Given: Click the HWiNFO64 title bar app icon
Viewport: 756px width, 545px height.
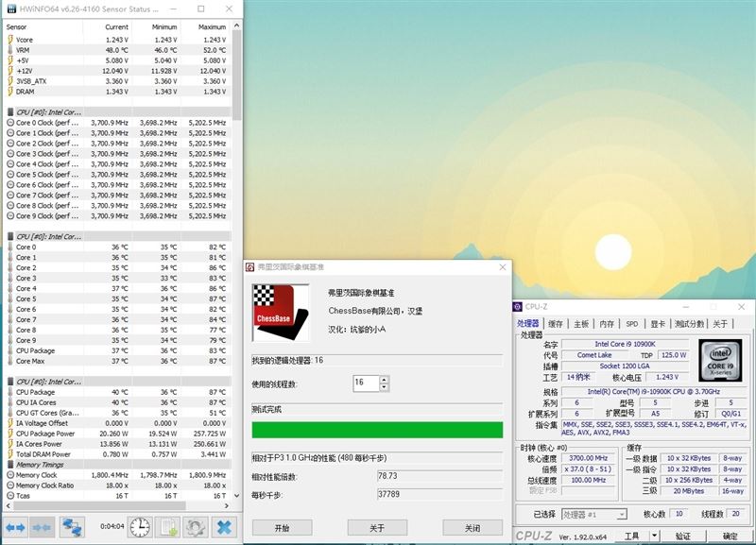Looking at the screenshot, I should pyautogui.click(x=11, y=9).
